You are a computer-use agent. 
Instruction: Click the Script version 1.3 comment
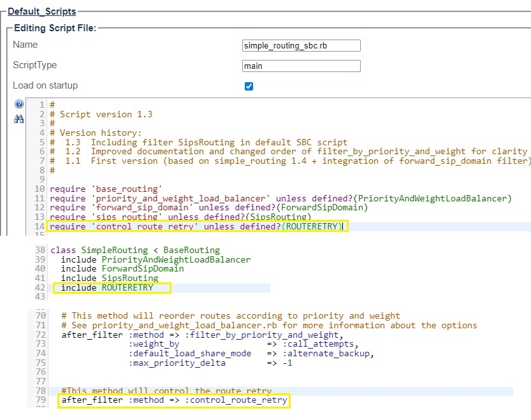pyautogui.click(x=105, y=115)
